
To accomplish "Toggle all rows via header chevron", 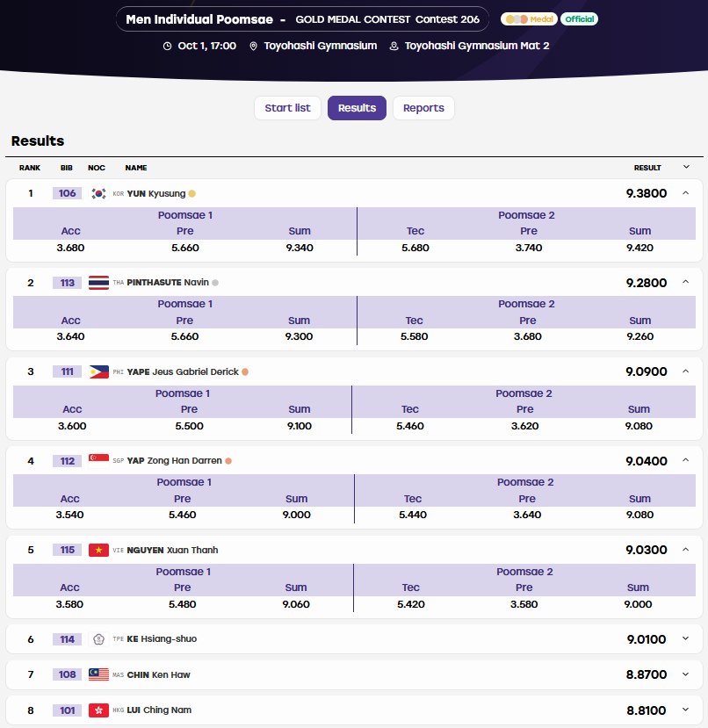I will 686,167.
